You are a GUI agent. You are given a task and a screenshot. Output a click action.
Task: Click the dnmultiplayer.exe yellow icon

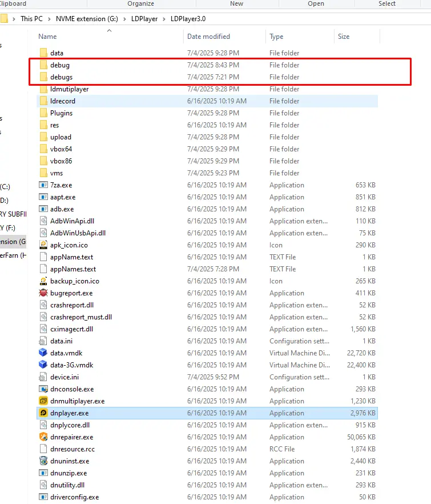[43, 401]
